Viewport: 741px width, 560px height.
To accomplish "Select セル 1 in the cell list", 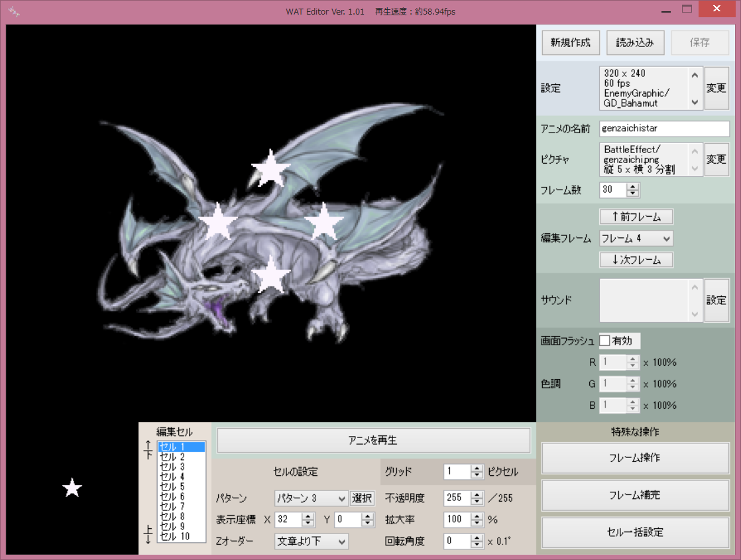I will point(182,447).
